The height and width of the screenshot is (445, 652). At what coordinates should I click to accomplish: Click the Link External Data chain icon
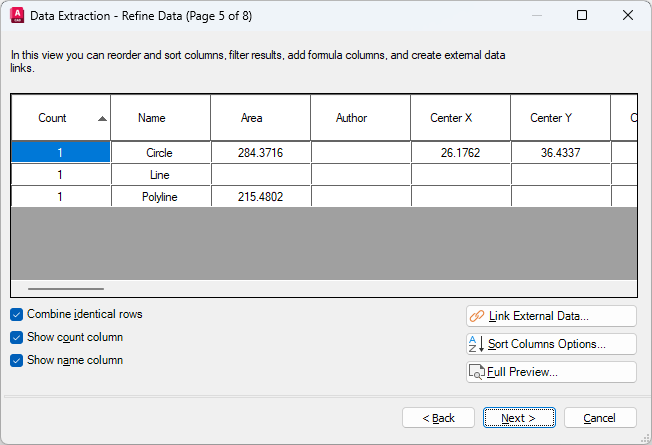click(x=477, y=316)
